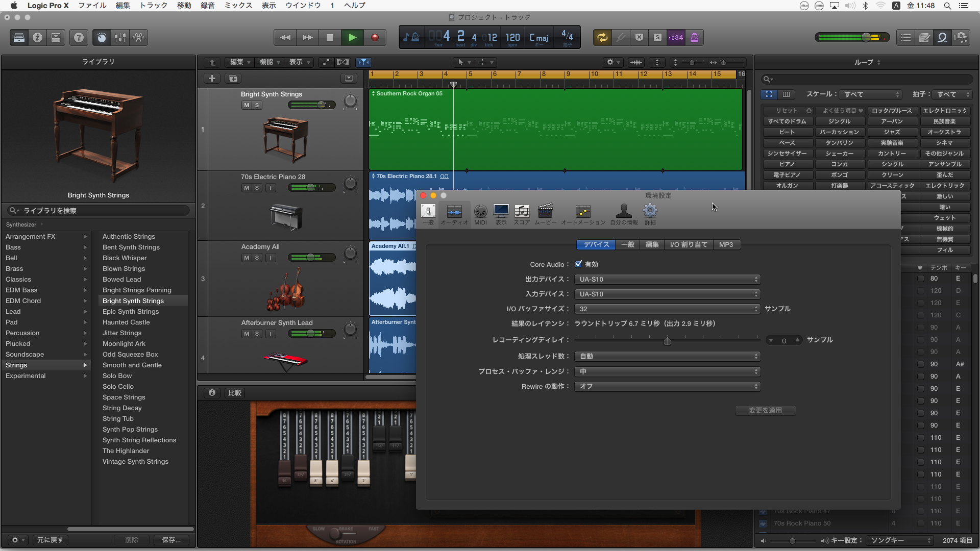
Task: Open processing threads (処理スレッド数) dropdown
Action: coord(667,356)
